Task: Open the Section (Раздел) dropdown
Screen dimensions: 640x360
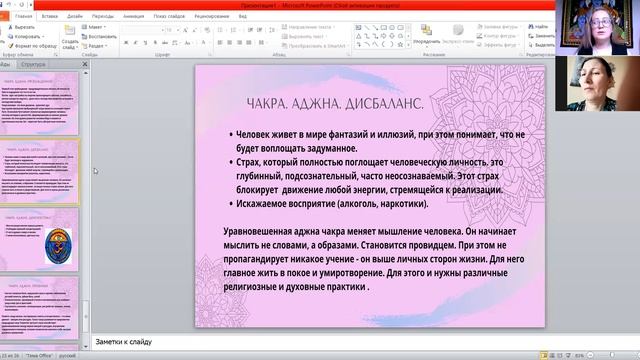Action: click(95, 46)
